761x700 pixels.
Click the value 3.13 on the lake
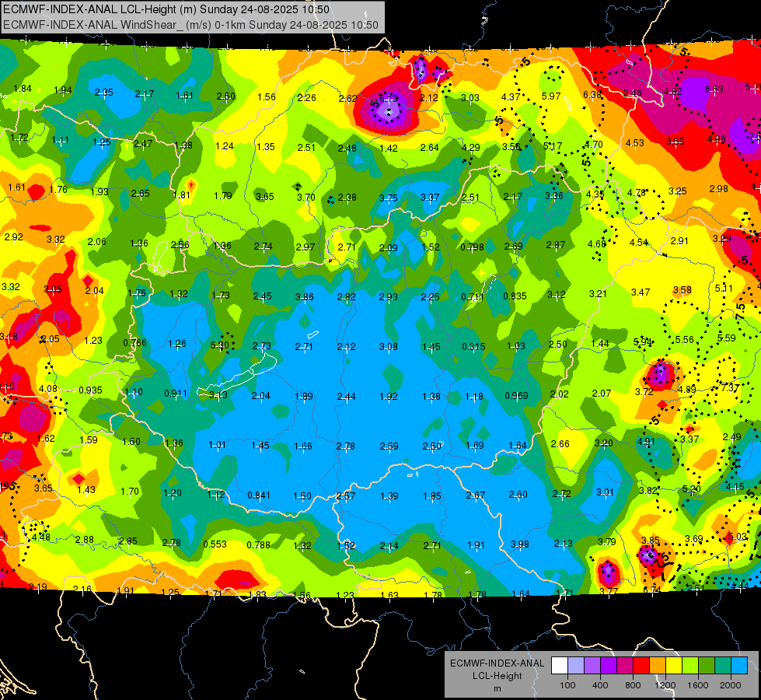218,395
